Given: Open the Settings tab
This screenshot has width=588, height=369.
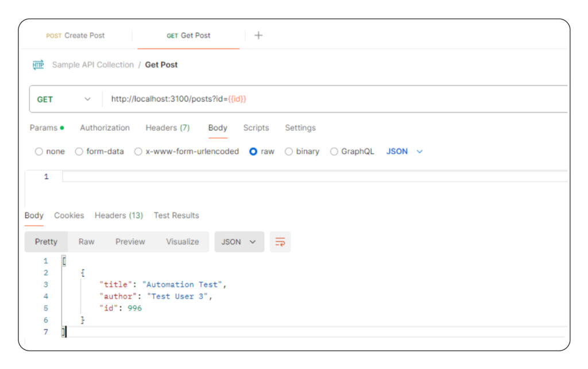Looking at the screenshot, I should [300, 128].
